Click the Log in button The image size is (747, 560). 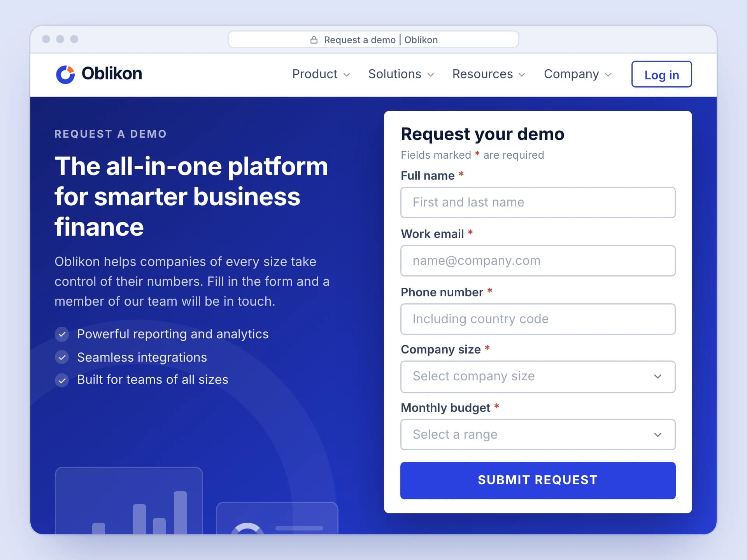click(x=661, y=74)
